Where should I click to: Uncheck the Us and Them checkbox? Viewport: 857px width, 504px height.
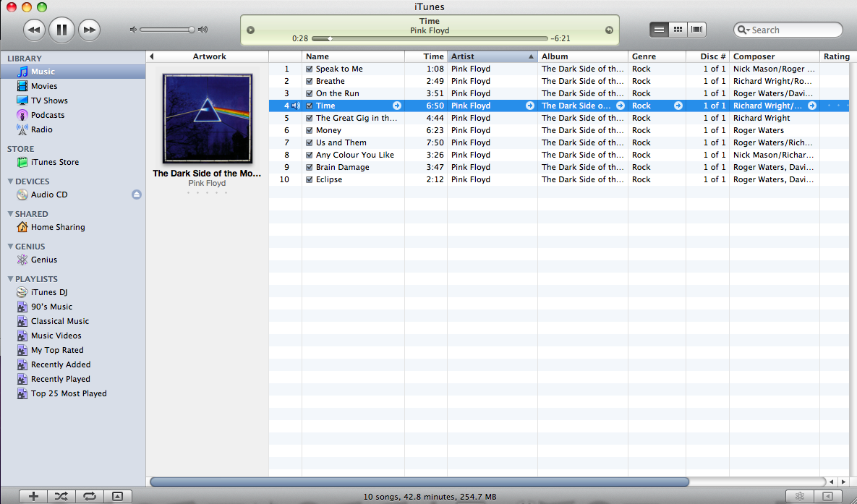[x=310, y=142]
